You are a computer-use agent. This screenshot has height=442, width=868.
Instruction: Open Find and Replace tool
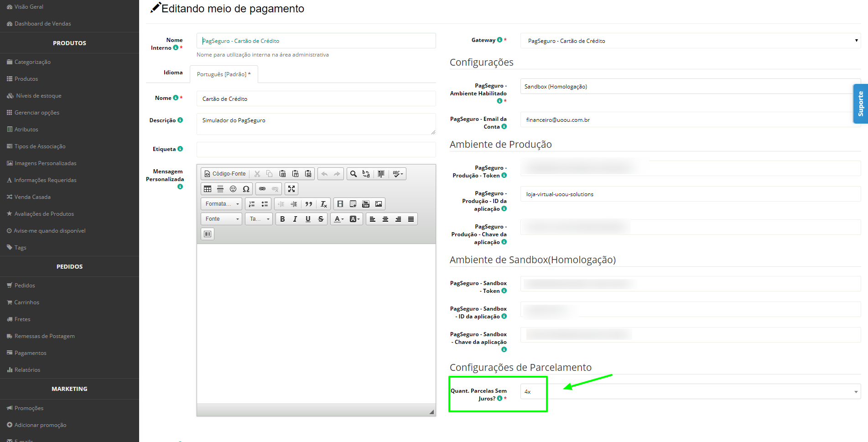(366, 174)
